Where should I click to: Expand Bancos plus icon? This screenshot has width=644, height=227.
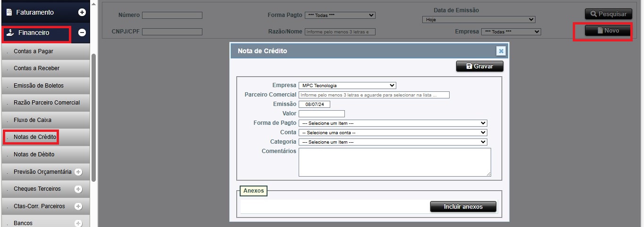click(78, 223)
